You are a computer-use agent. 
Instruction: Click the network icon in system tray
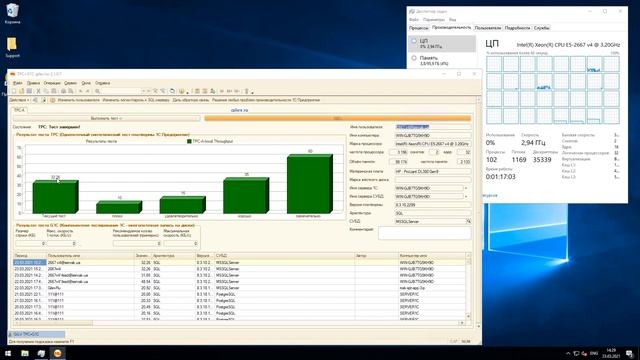coord(576,353)
